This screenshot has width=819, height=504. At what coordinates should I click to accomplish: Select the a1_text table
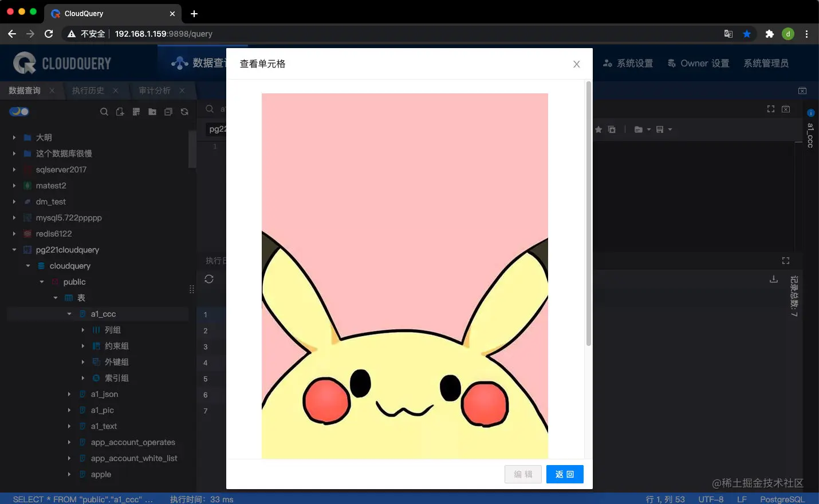click(x=104, y=426)
